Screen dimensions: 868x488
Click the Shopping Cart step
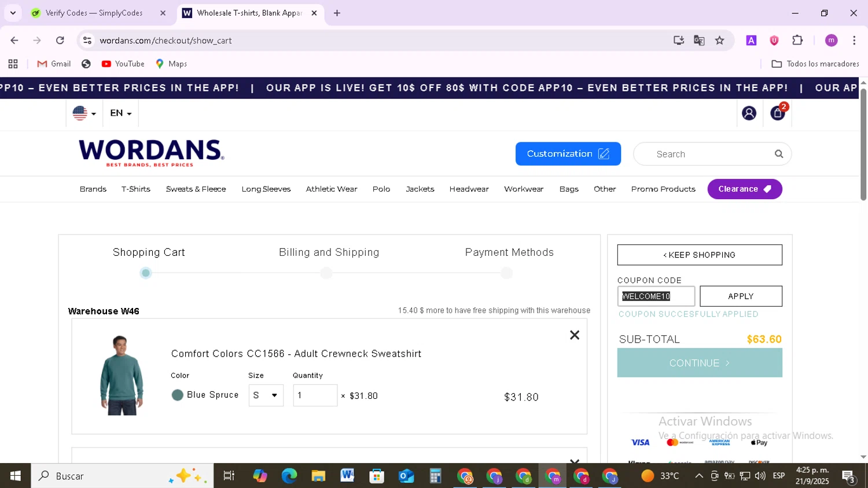pyautogui.click(x=149, y=252)
